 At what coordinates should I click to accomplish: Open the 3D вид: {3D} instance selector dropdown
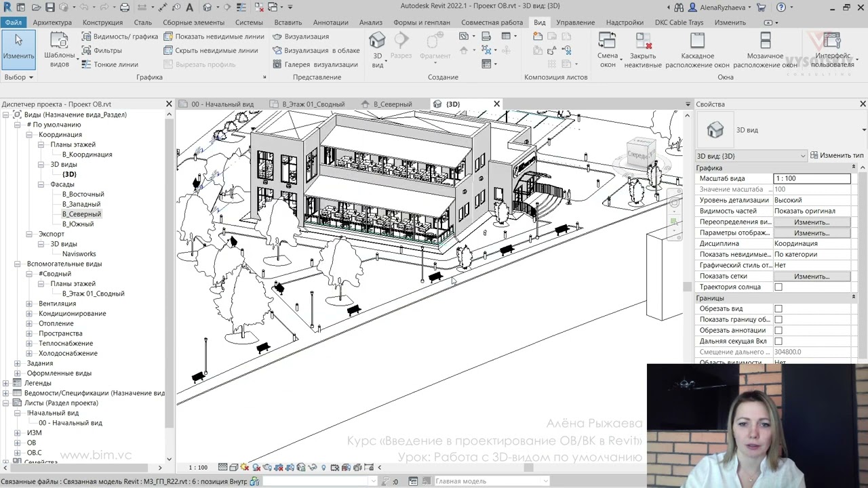coord(751,156)
